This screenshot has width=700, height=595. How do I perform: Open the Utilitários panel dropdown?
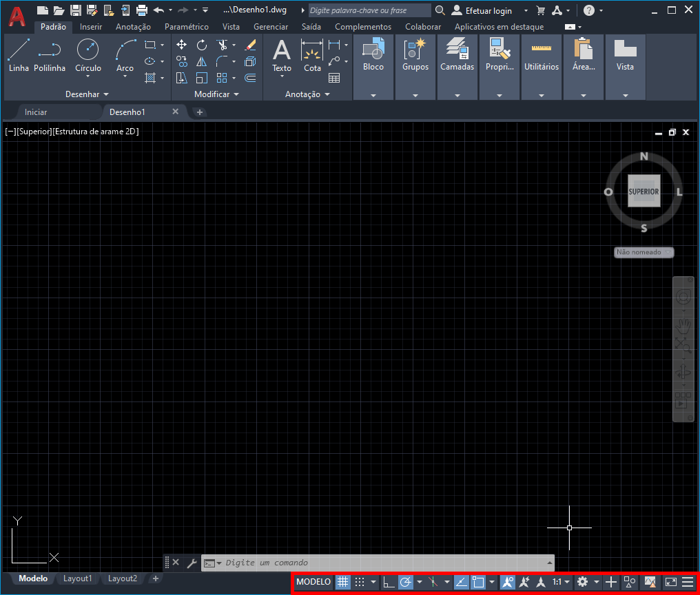click(x=541, y=96)
